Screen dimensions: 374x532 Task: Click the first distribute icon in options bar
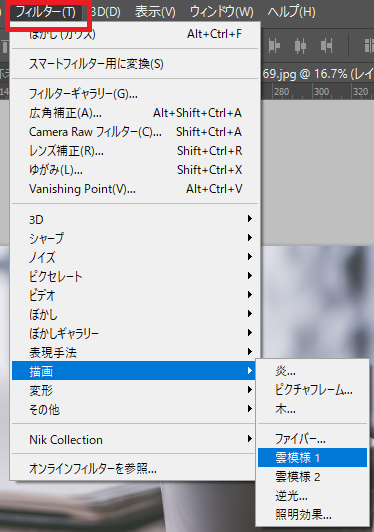tap(275, 45)
